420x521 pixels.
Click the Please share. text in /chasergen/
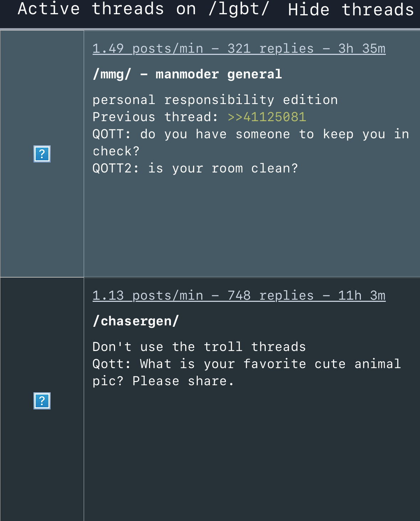(x=183, y=381)
